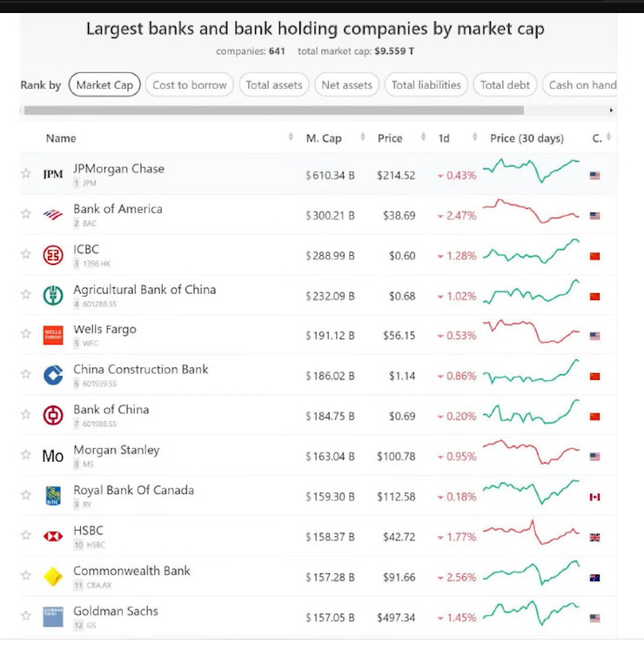Open JPMorgan Chase company link
The width and height of the screenshot is (644, 656).
pyautogui.click(x=119, y=169)
